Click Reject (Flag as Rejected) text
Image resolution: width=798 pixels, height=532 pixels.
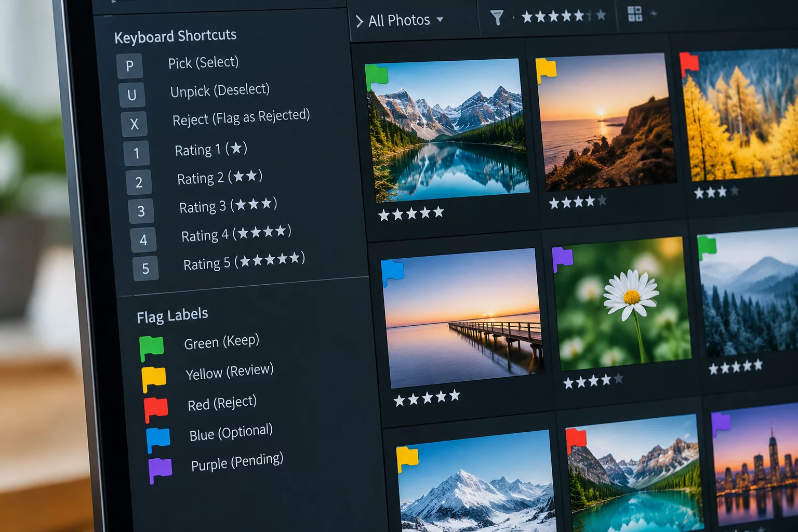pos(241,118)
